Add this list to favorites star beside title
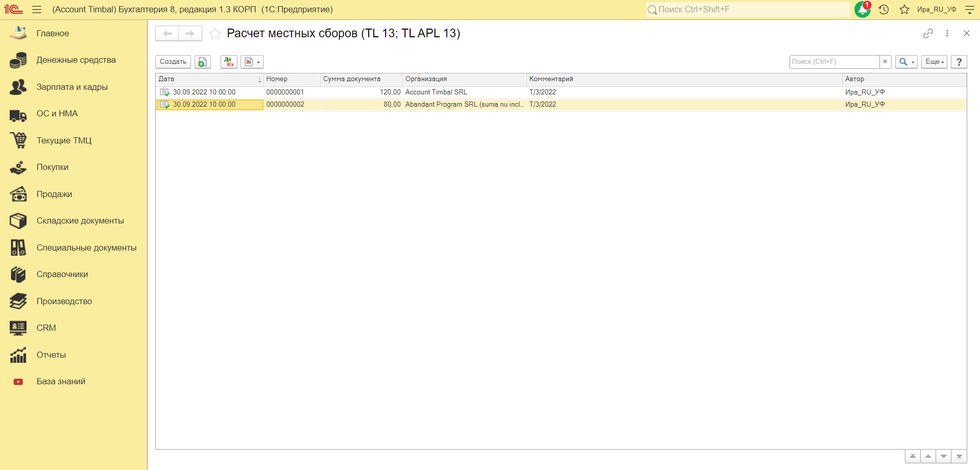This screenshot has height=470, width=980. point(215,34)
